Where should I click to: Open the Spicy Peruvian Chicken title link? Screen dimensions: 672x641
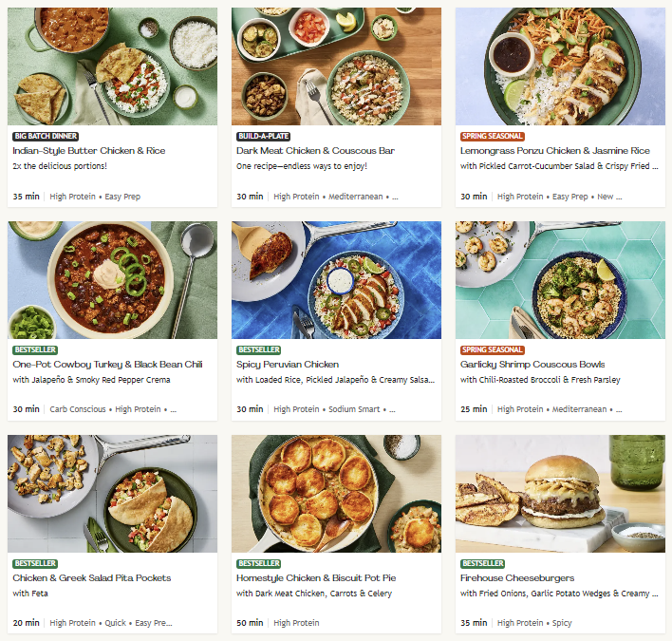click(x=288, y=365)
